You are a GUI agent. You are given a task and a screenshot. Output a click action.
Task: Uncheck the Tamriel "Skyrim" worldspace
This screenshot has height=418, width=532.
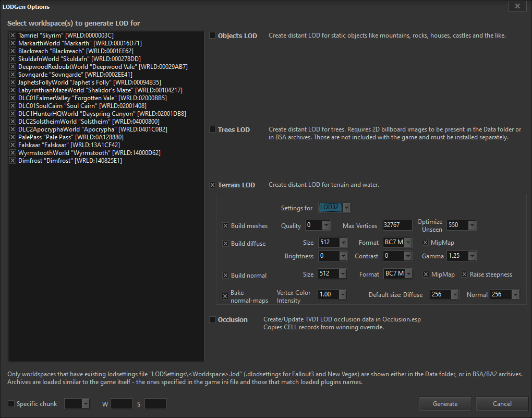click(13, 35)
